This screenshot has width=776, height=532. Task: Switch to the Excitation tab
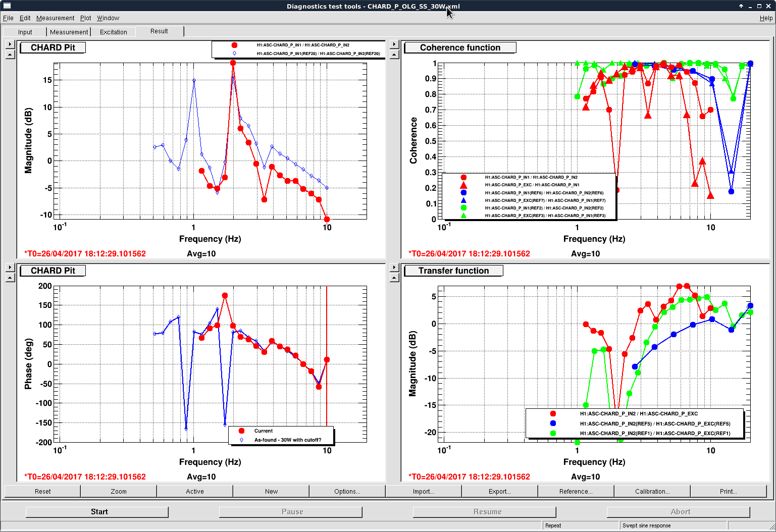pyautogui.click(x=114, y=32)
